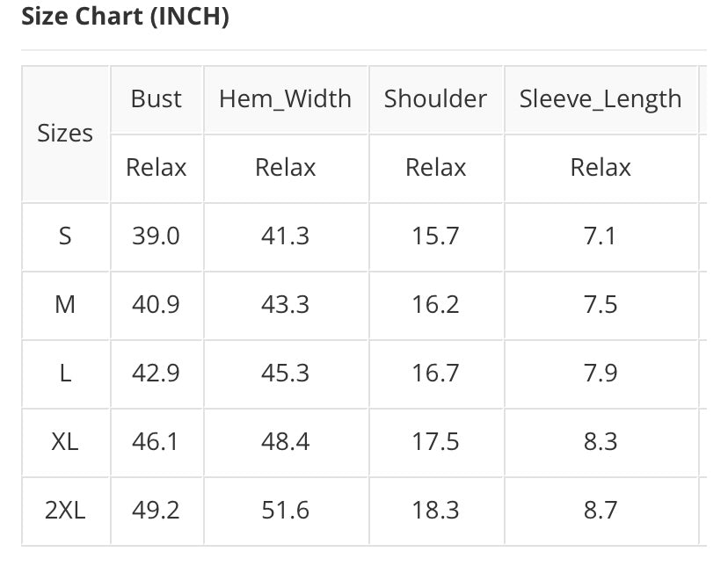Screen dimensions: 728x566
Task: Select the XL size row label
Action: [65, 441]
